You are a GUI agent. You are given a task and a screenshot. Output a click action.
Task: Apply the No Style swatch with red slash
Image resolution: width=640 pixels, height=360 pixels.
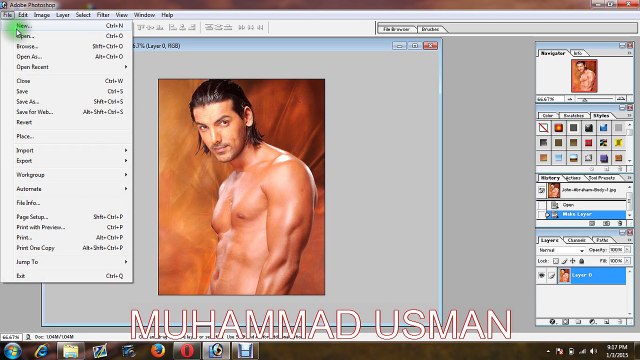[x=543, y=128]
